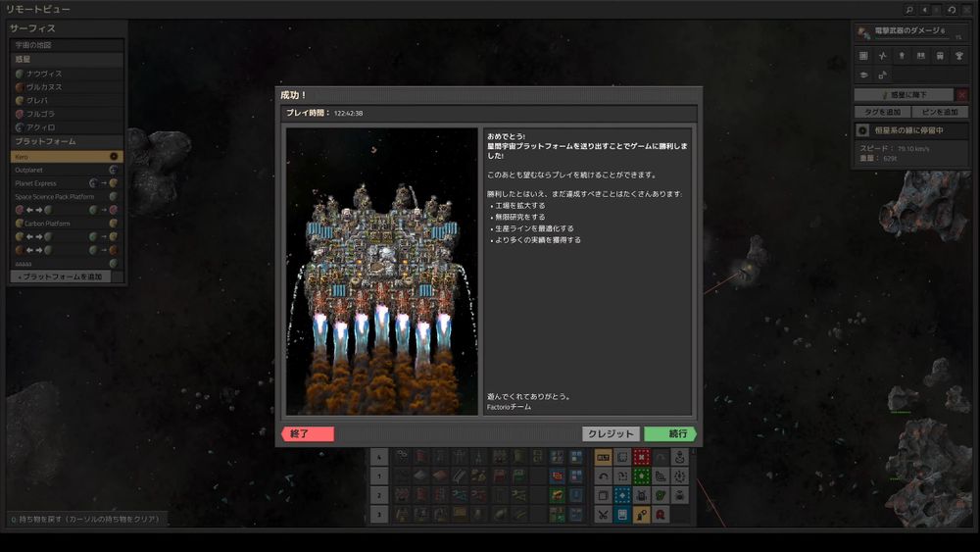
Task: Select the orange blueprint in quickbar row 1
Action: tap(557, 477)
